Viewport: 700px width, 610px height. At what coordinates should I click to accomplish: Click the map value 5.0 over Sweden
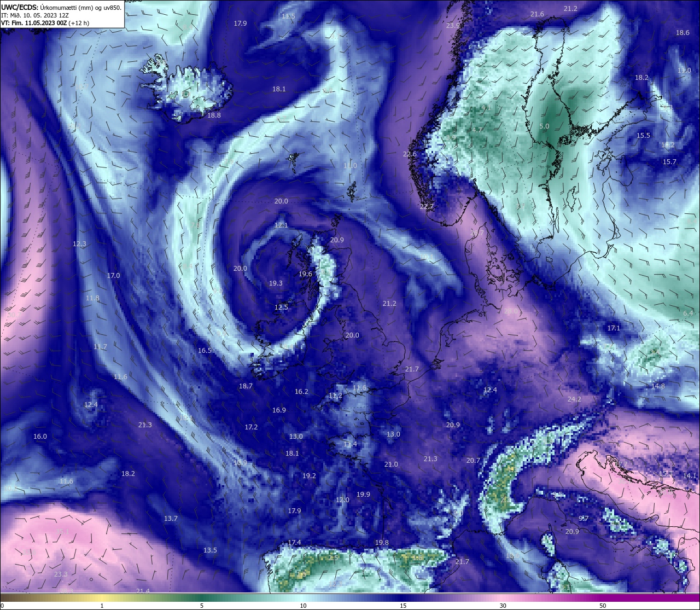544,126
